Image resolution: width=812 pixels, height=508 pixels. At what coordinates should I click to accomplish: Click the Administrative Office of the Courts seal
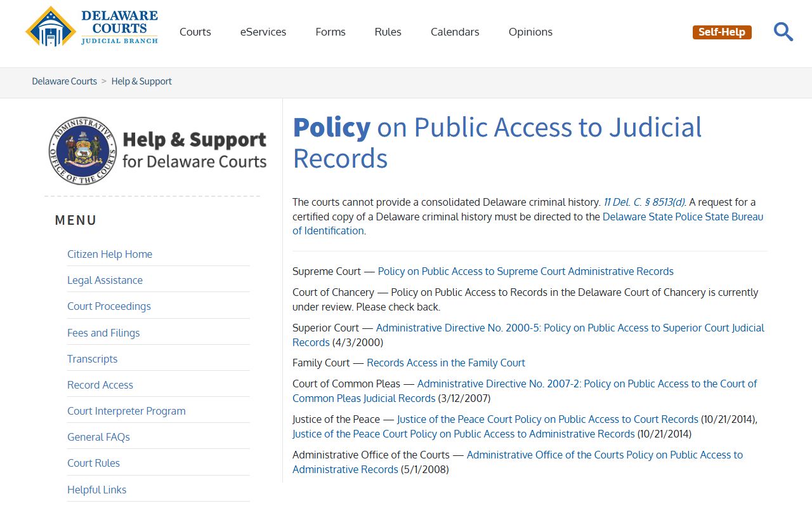point(82,150)
